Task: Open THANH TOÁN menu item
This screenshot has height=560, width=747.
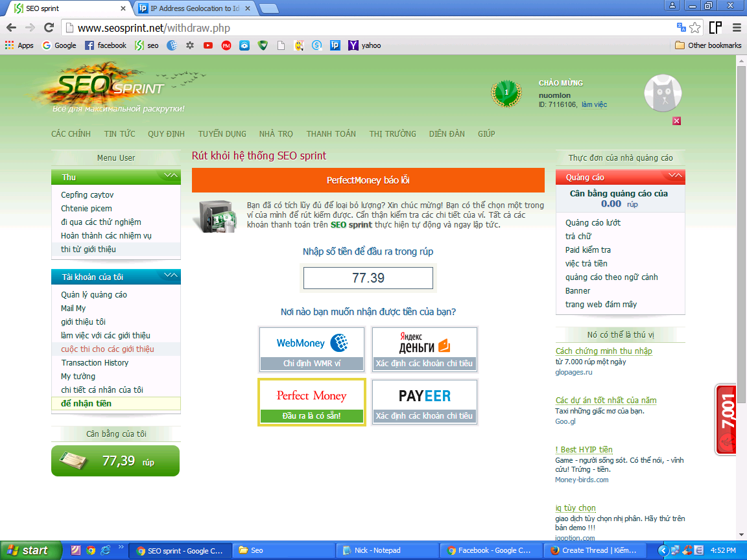Action: click(331, 134)
